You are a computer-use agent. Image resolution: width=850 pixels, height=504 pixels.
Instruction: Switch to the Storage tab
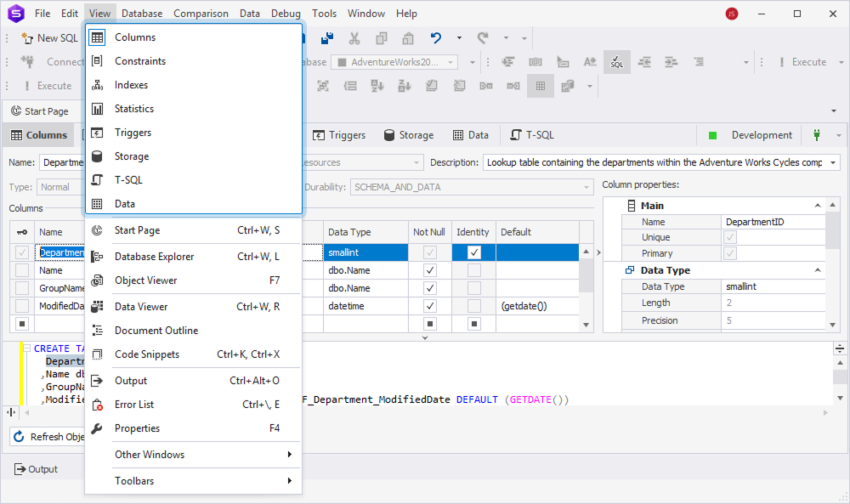409,135
